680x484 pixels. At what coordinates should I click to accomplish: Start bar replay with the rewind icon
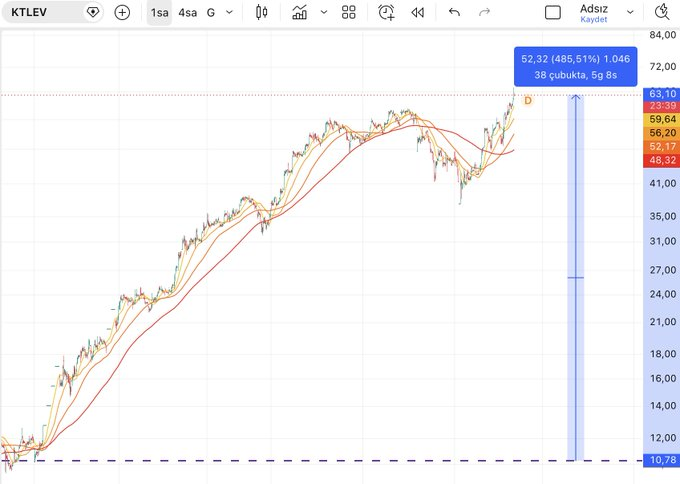click(418, 13)
